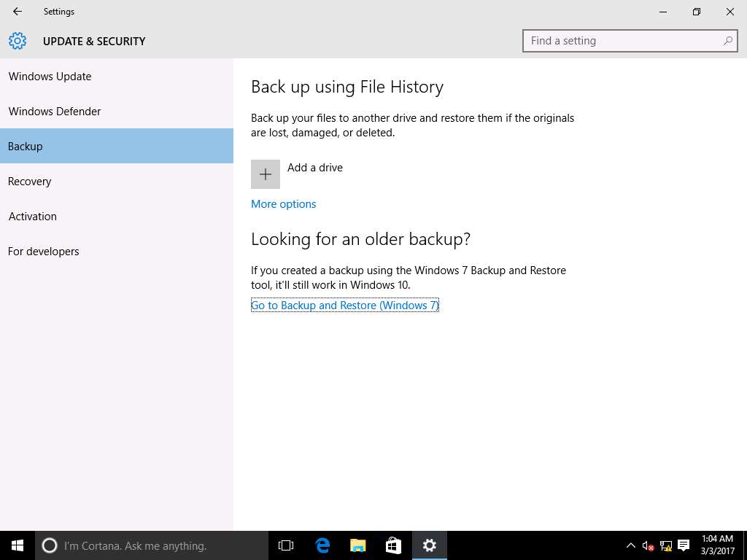Restore down the Settings window
Viewport: 747px width, 560px height.
pyautogui.click(x=697, y=12)
